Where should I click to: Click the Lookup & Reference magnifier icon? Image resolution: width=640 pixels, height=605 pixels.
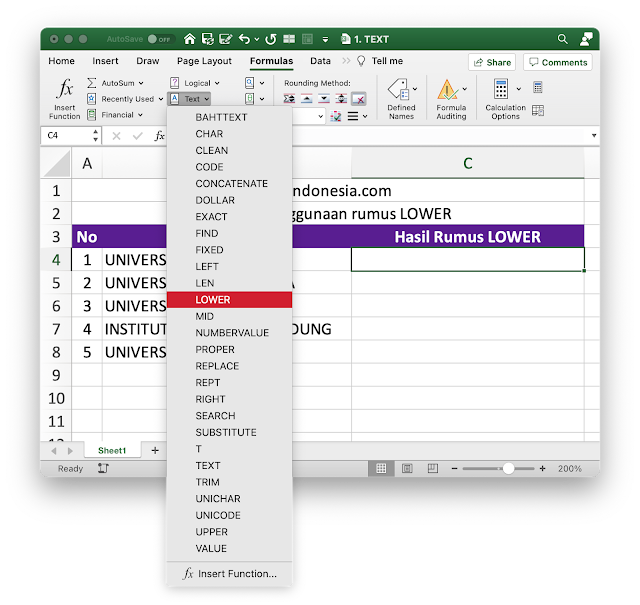coord(249,83)
